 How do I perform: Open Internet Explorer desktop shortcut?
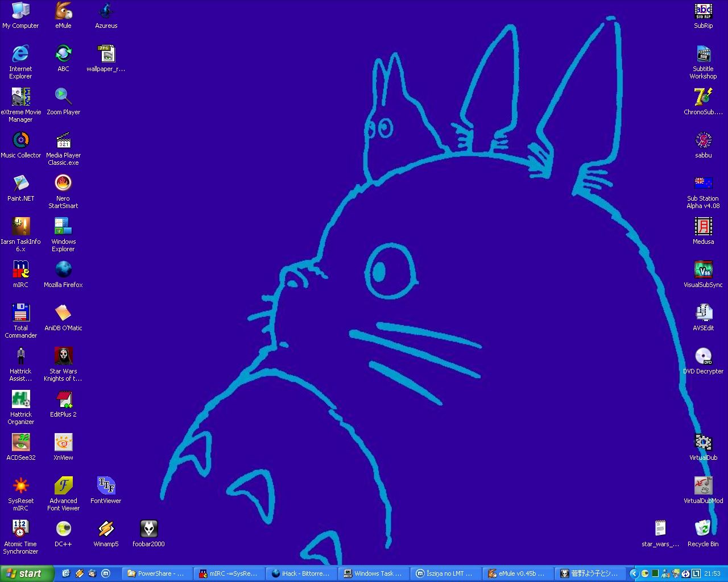[x=20, y=62]
